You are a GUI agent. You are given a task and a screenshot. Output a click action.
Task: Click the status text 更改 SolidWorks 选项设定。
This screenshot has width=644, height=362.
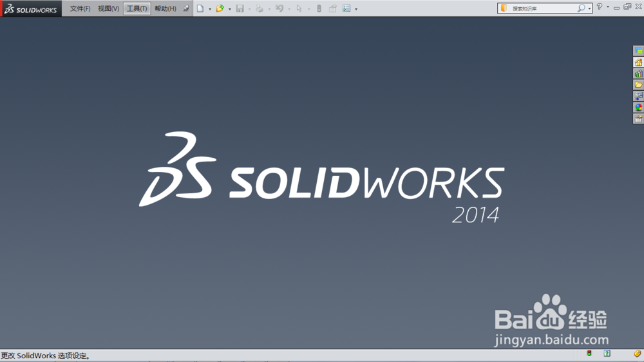tap(46, 356)
